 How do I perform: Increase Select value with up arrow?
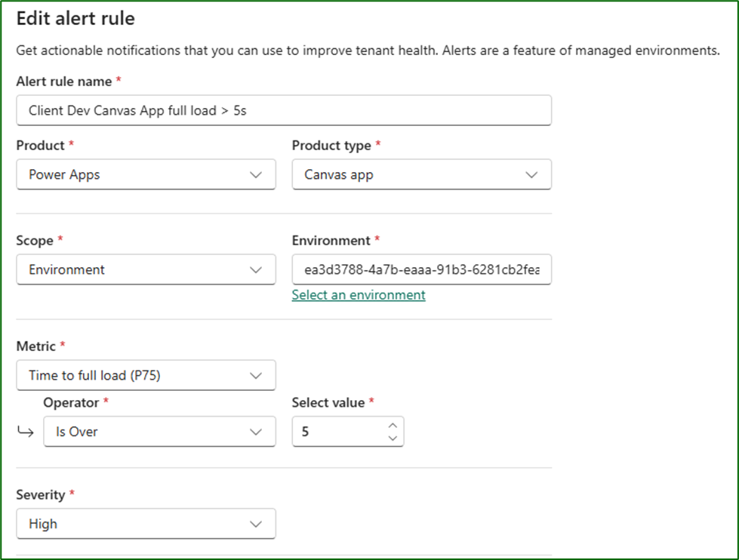tap(392, 426)
